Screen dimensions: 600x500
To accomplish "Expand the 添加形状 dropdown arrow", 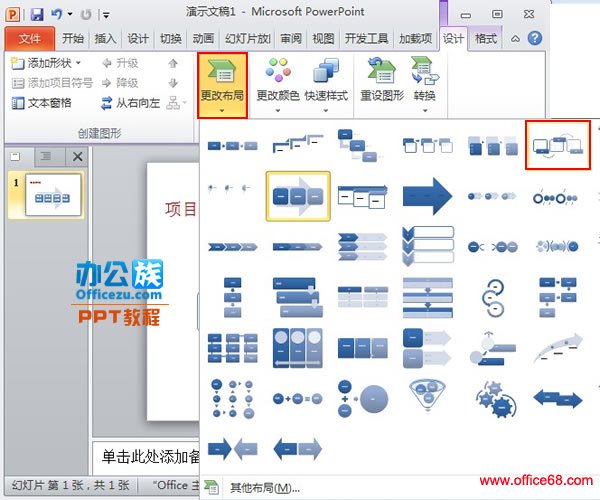I will click(78, 63).
